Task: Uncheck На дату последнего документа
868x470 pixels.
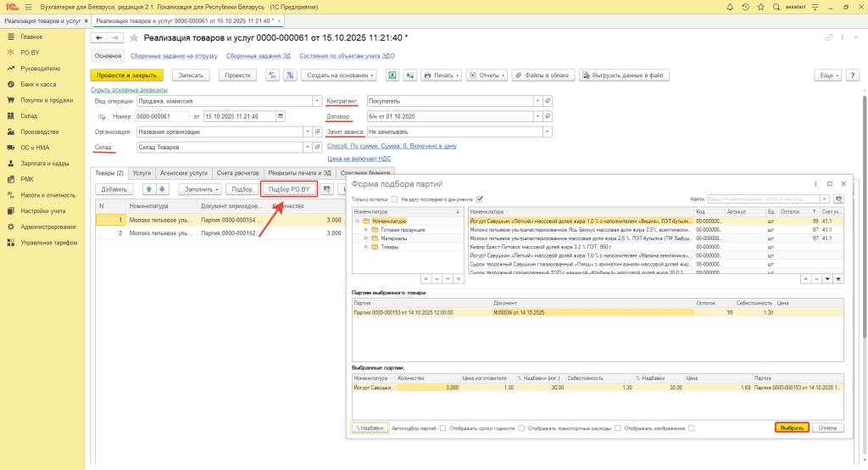Action: tap(480, 199)
